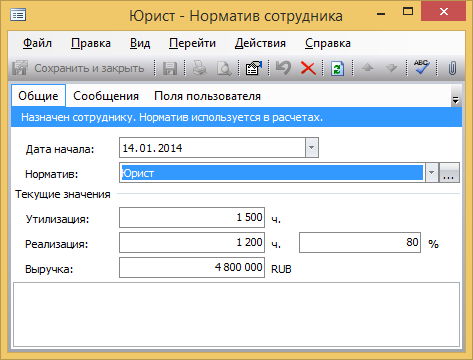Switch to the Общие tab

(38, 96)
